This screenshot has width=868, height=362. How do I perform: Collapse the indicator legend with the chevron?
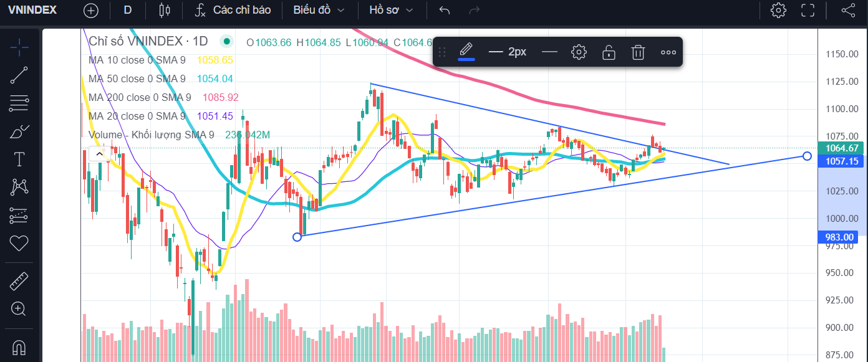pyautogui.click(x=99, y=153)
